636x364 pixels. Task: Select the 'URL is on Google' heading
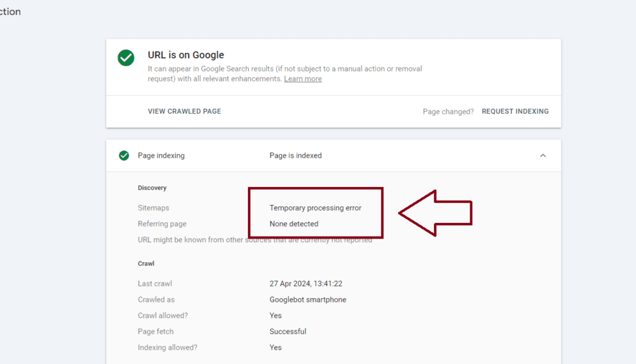pyautogui.click(x=186, y=55)
